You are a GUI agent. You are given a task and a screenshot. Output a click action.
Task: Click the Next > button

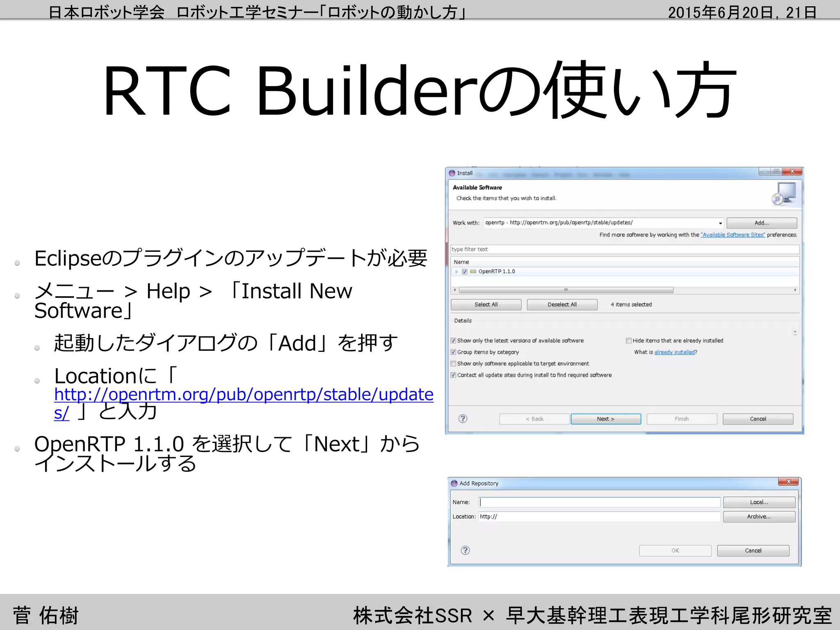[606, 419]
